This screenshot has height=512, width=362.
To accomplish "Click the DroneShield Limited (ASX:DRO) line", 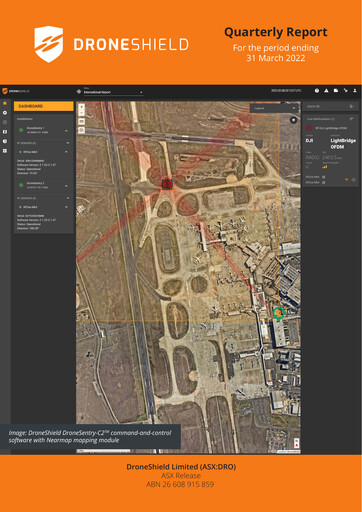I will [181, 467].
